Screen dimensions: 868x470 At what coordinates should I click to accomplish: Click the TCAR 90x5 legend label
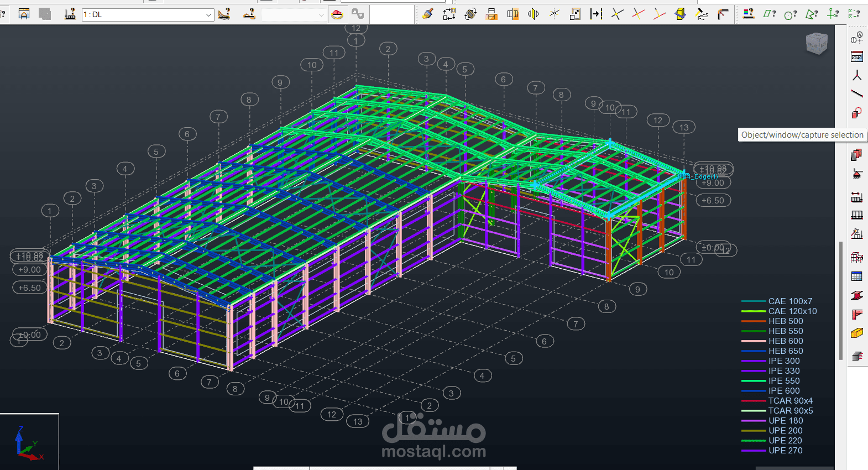pos(791,411)
